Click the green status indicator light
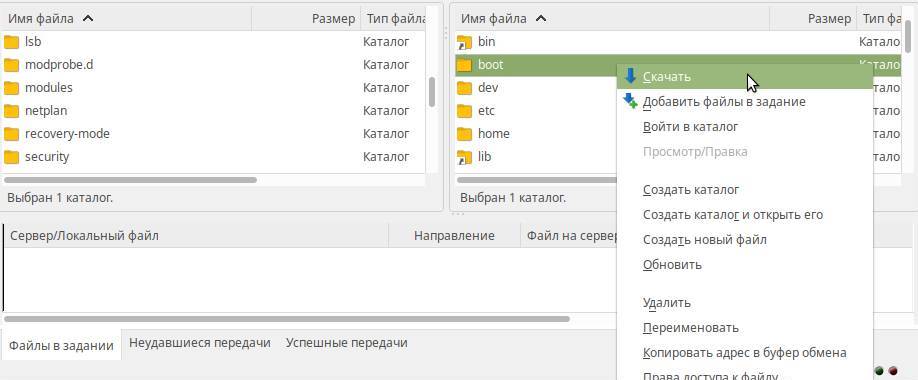This screenshot has width=918, height=380. pyautogui.click(x=879, y=370)
